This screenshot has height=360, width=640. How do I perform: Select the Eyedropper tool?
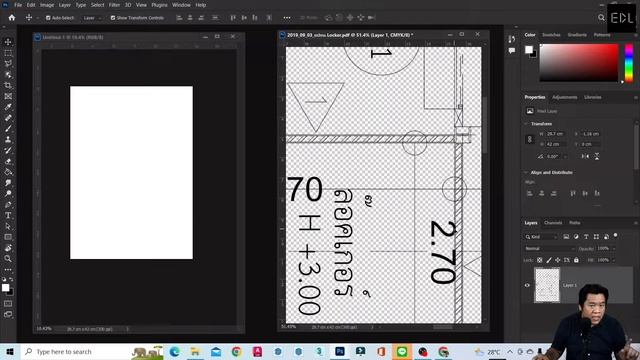[x=8, y=107]
